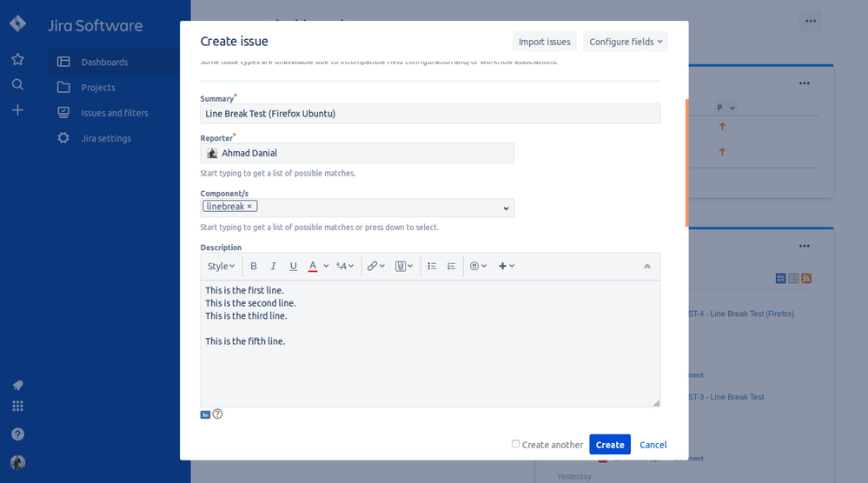Sort by the P priority column header
Viewport: 868px width, 483px height.
[x=726, y=108]
